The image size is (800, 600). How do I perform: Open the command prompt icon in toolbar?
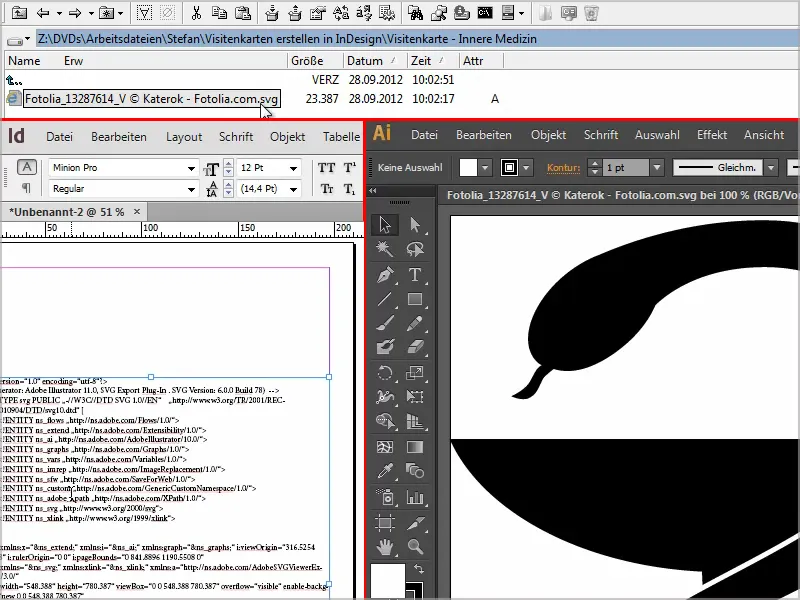pyautogui.click(x=485, y=13)
